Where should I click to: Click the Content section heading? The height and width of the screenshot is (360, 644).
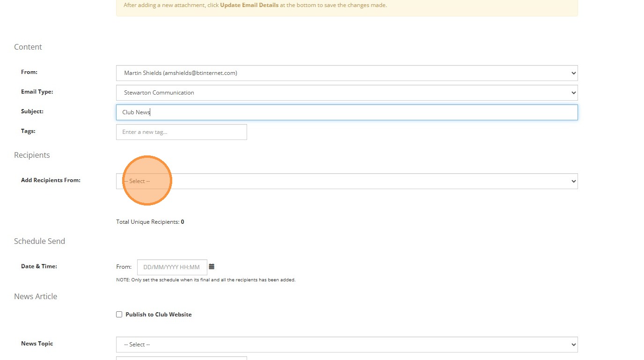(x=28, y=47)
